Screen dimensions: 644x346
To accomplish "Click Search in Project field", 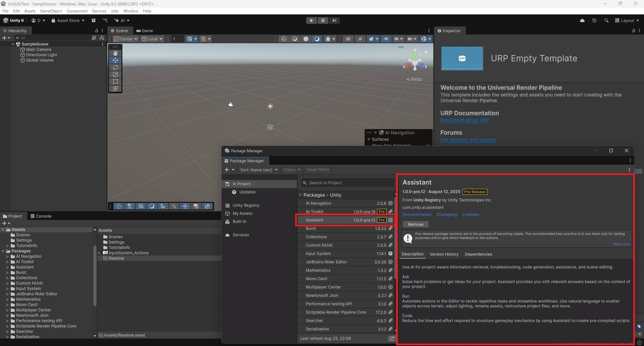I will [347, 183].
